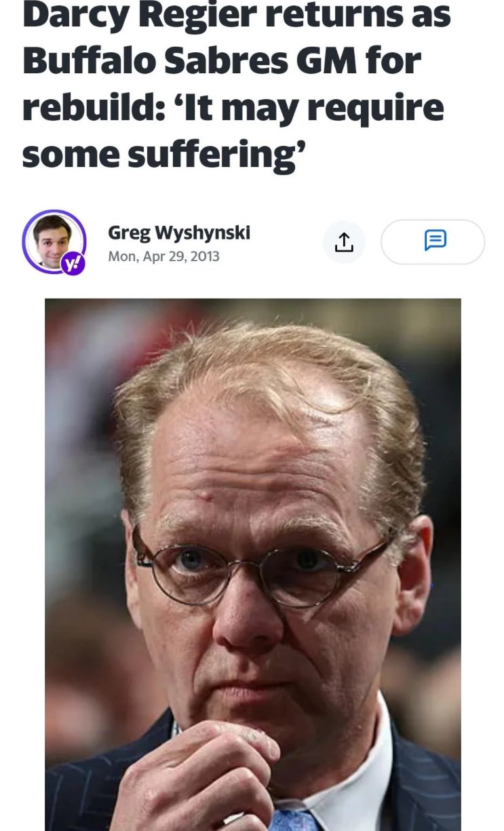Screen dimensions: 504x831
Task: Open comments via speech bubble icon
Action: coord(435,240)
